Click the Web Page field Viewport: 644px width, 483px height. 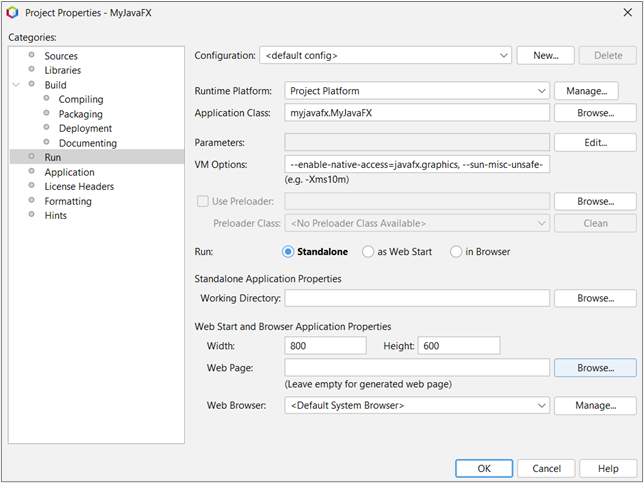tap(417, 368)
